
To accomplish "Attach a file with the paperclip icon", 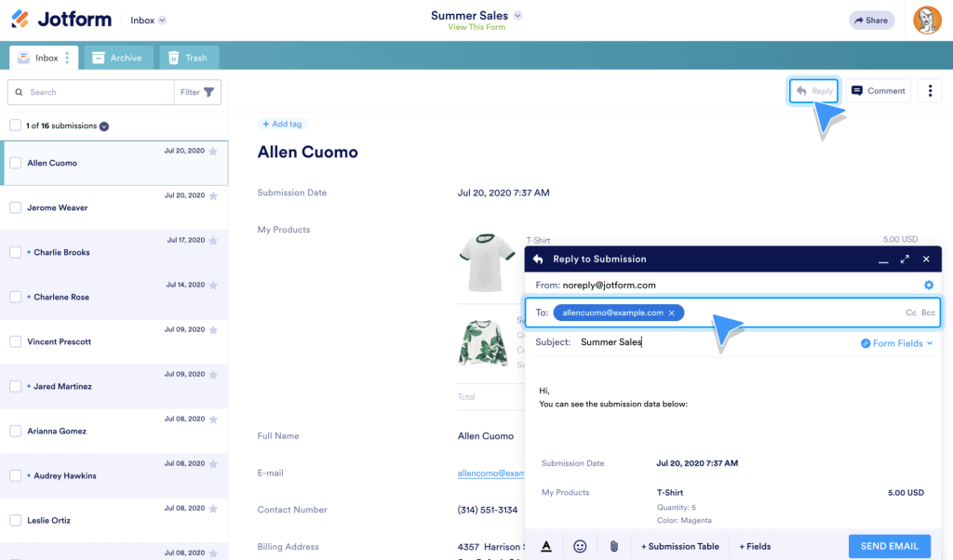I will pos(613,546).
